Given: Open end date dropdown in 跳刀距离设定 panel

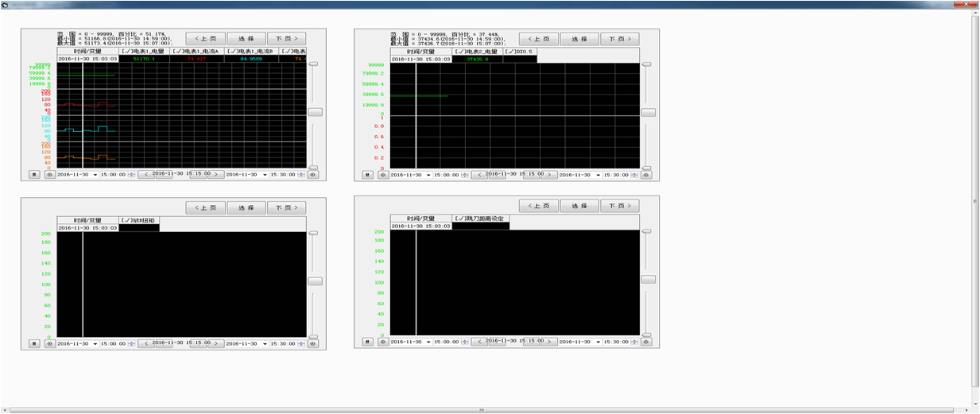Looking at the screenshot, I should click(598, 342).
